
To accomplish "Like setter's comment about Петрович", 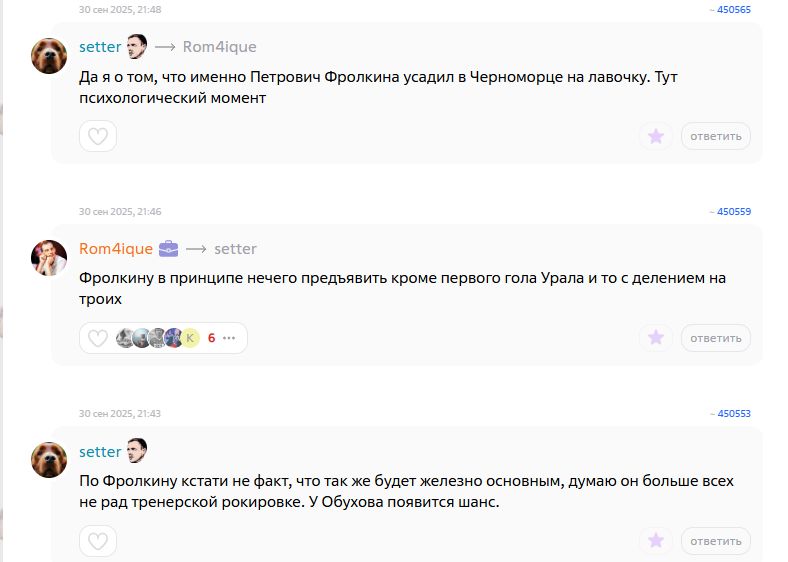I will pos(98,136).
